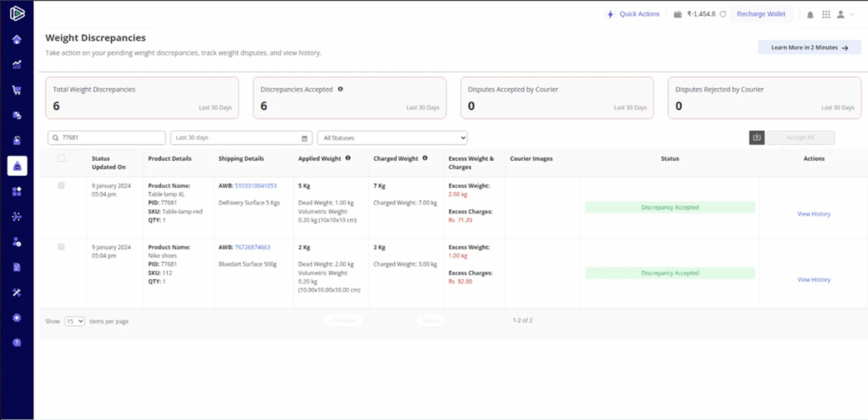
Task: Click the search field containing 77681
Action: coord(107,138)
